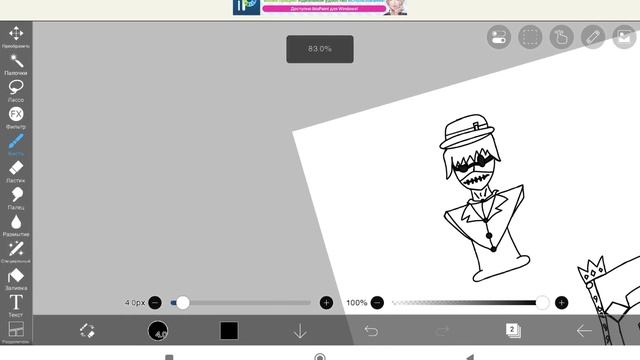Click the hat character drawing on canvas
Screen dimensions: 640x360
[x=484, y=198]
